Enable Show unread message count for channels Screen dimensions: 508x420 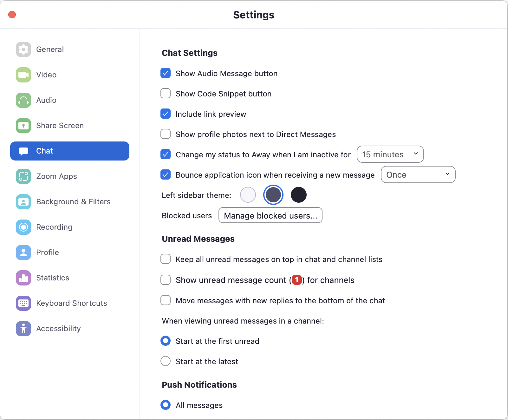pos(166,280)
